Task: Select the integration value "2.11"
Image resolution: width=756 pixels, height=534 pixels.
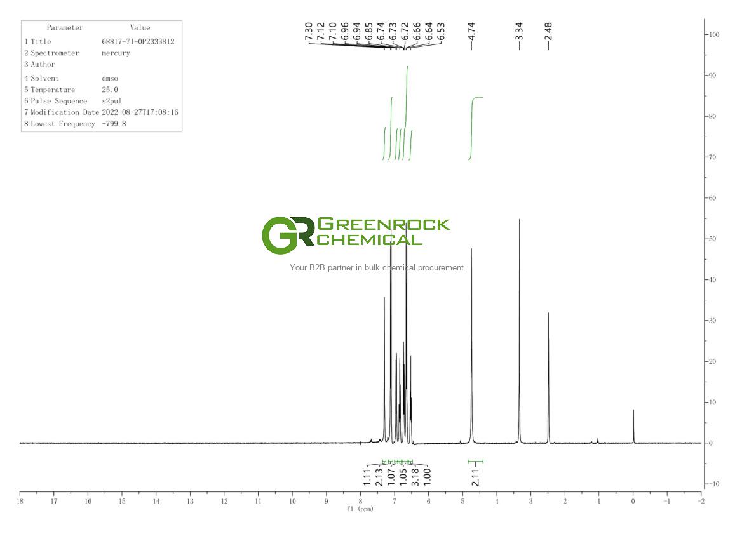Action: (x=475, y=477)
